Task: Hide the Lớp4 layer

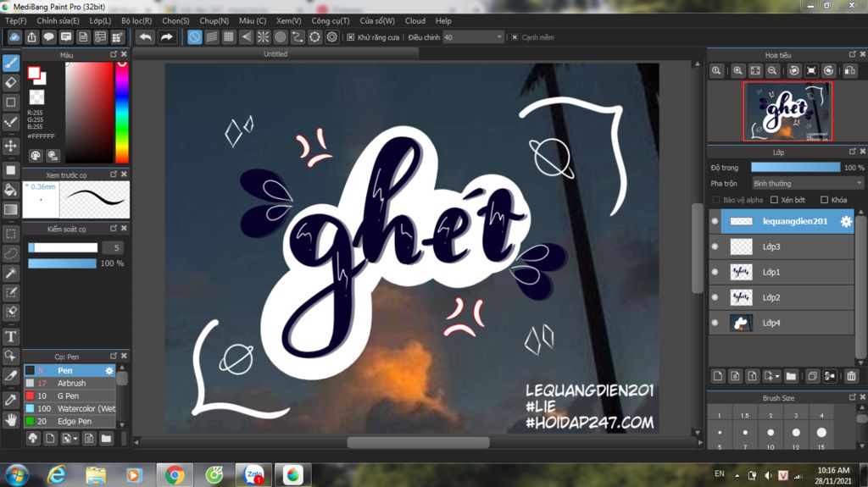Action: pyautogui.click(x=715, y=323)
